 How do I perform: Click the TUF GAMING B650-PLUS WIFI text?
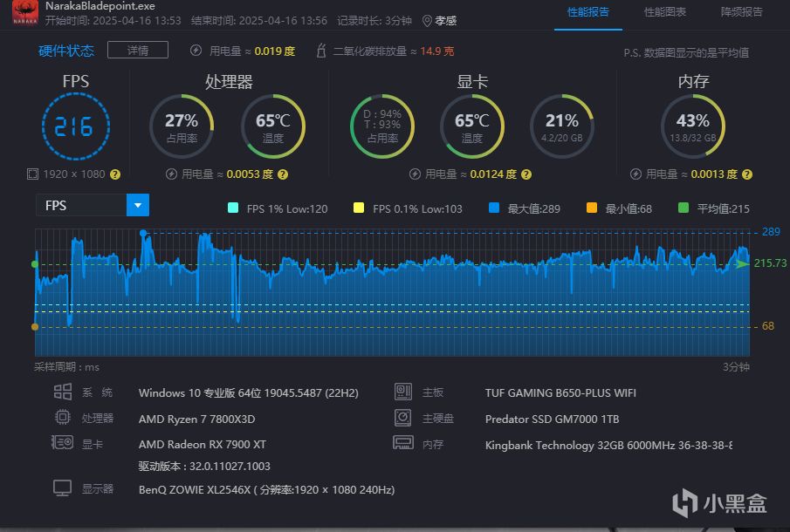[560, 393]
